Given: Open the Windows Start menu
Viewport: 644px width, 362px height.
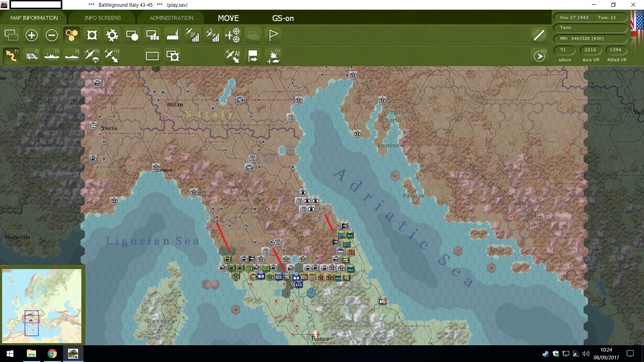Looking at the screenshot, I should click(10, 354).
